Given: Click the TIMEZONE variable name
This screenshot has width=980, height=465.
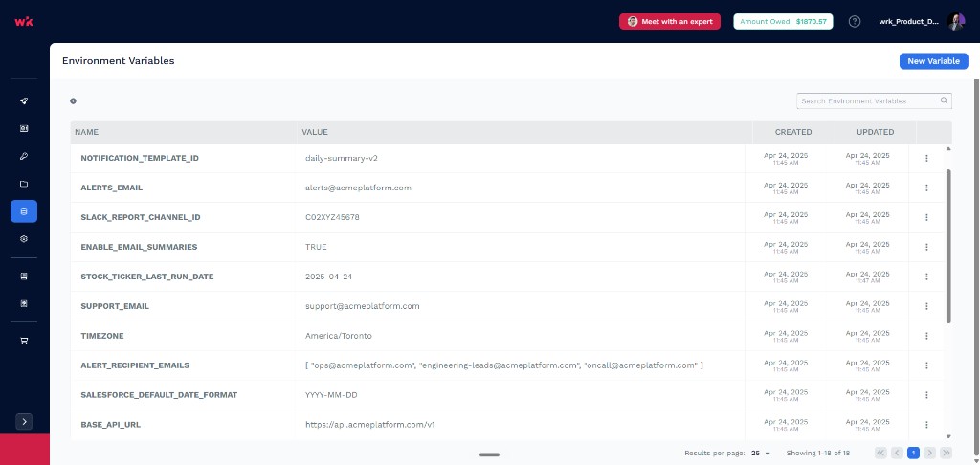Looking at the screenshot, I should coord(102,336).
